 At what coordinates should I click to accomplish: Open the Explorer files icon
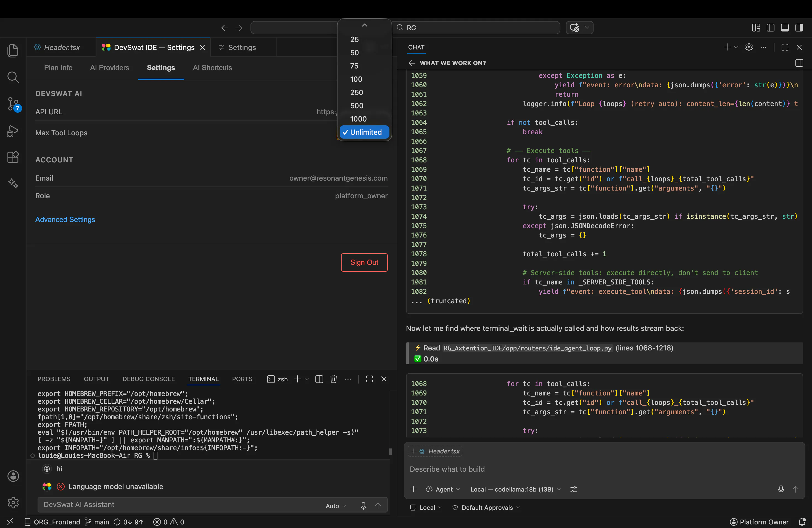point(13,51)
